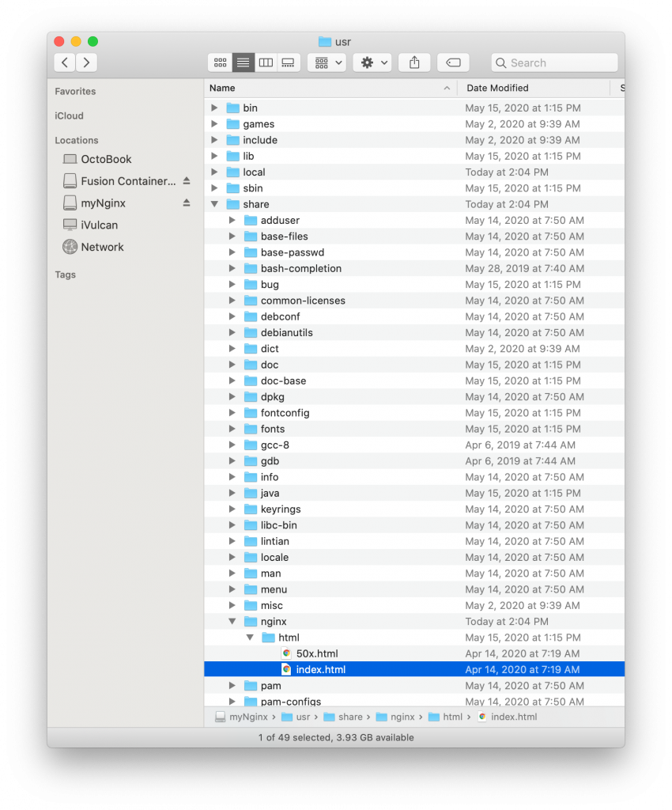
Task: Go back with the toolbar back arrow
Action: [x=65, y=62]
